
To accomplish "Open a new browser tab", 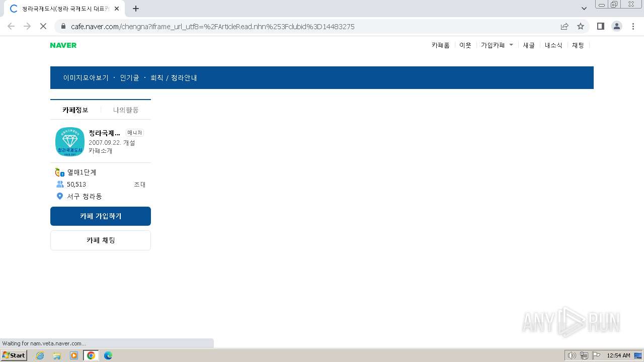I will click(x=136, y=9).
